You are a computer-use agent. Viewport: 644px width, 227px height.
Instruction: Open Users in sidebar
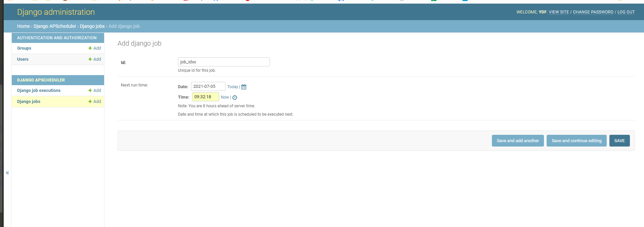point(23,59)
